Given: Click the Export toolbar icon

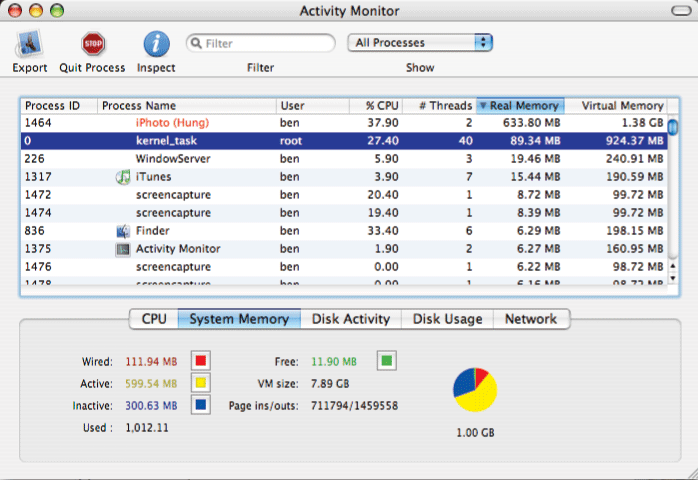Looking at the screenshot, I should (29, 44).
